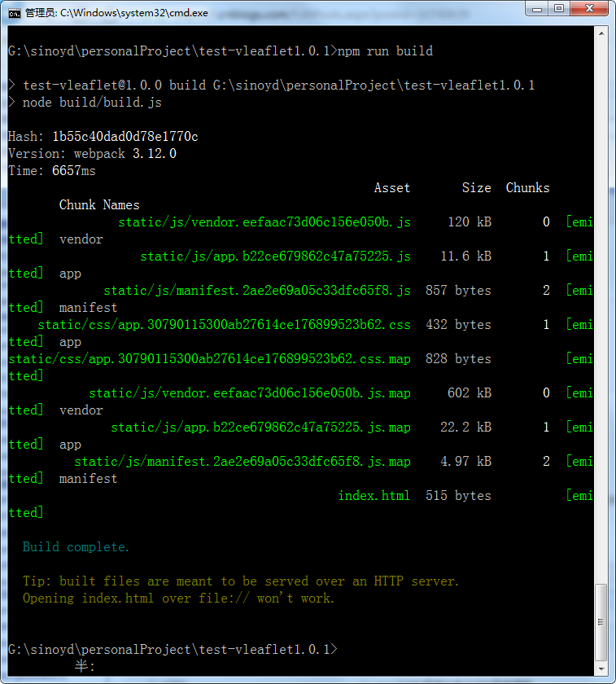The image size is (616, 684).
Task: Click the Hash value 1b55c40dad0d78e1770c
Action: click(125, 137)
